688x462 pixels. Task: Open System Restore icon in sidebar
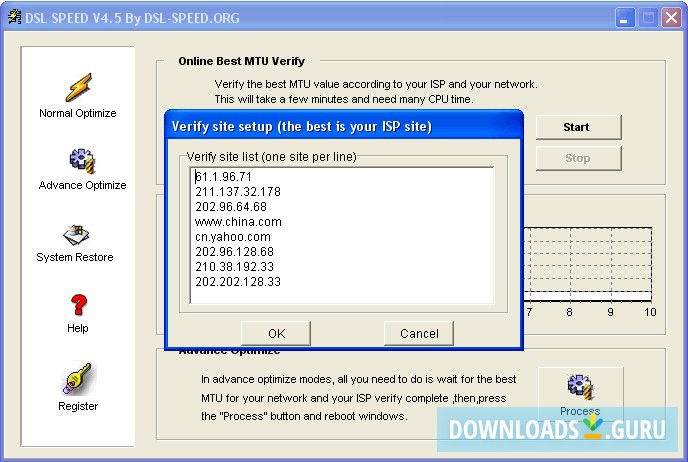[75, 235]
